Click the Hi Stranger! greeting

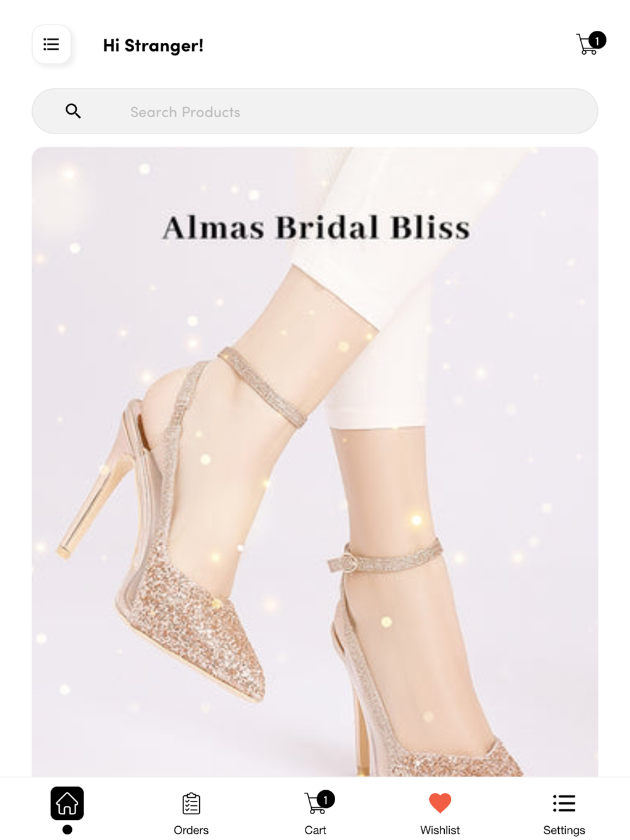pyautogui.click(x=153, y=45)
